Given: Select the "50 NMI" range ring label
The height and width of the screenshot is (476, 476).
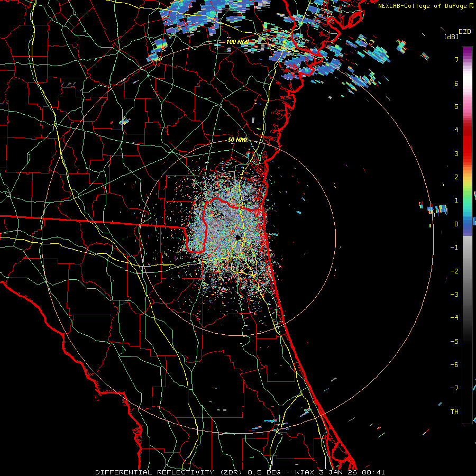Looking at the screenshot, I should 238,140.
